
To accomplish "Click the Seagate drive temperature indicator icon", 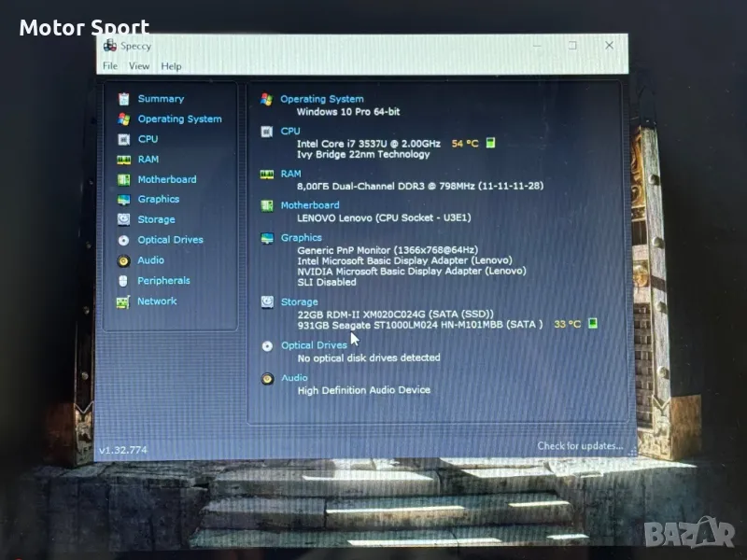I will point(593,324).
